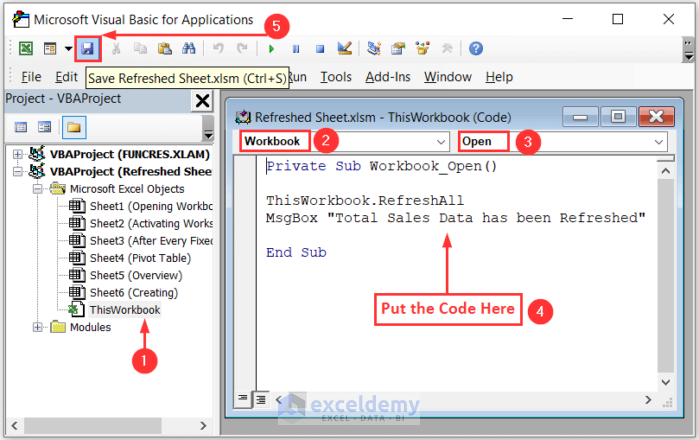Open the Insert object dropdown arrow

coord(68,48)
